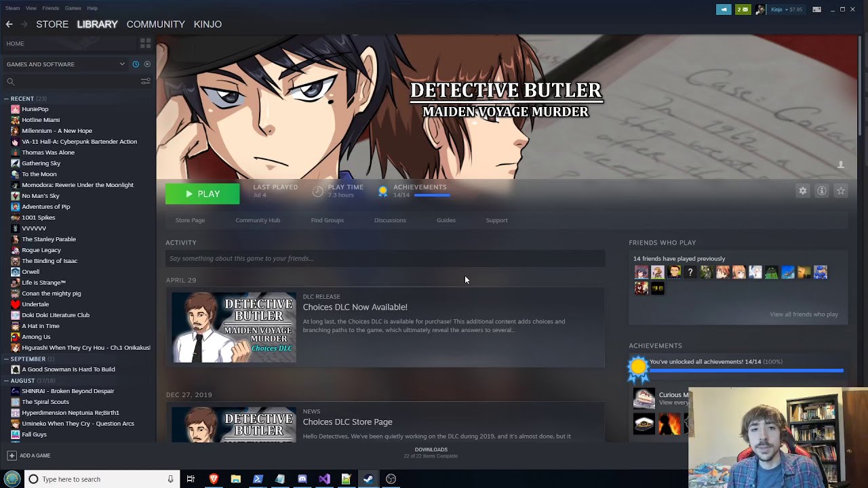Open Kinjo account dropdown
This screenshot has height=488, width=868.
[785, 9]
